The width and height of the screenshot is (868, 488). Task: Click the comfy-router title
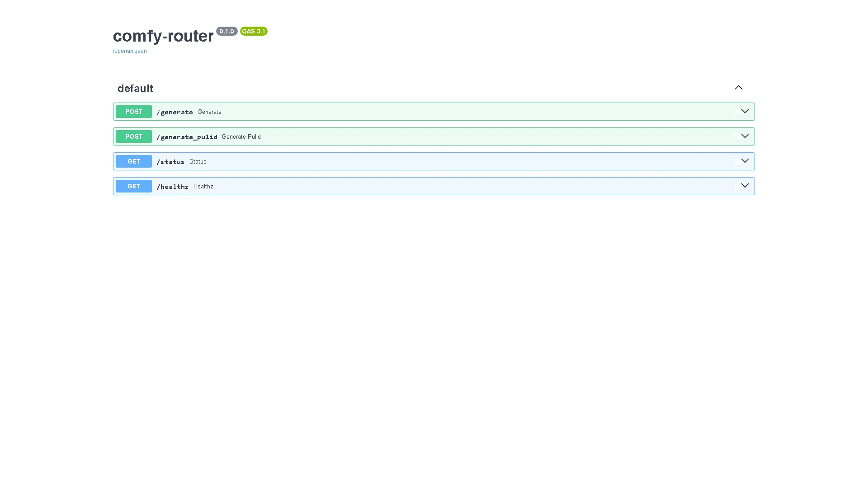point(163,36)
